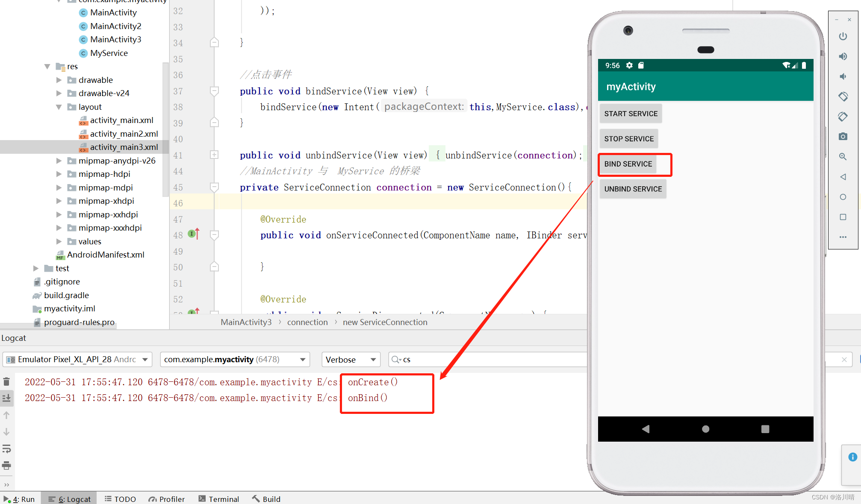Screen dimensions: 861x504
Task: Click the UNBIND SERVICE button on emulator
Action: (633, 189)
